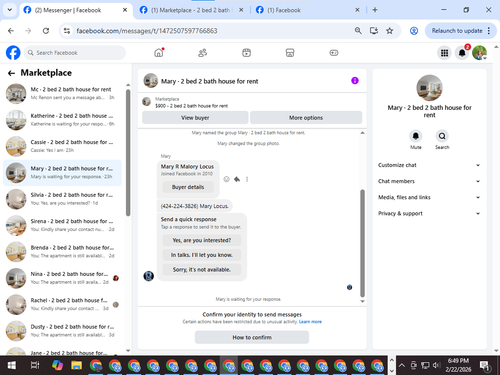Expand Media, files and links section
The width and height of the screenshot is (500, 375).
click(429, 197)
